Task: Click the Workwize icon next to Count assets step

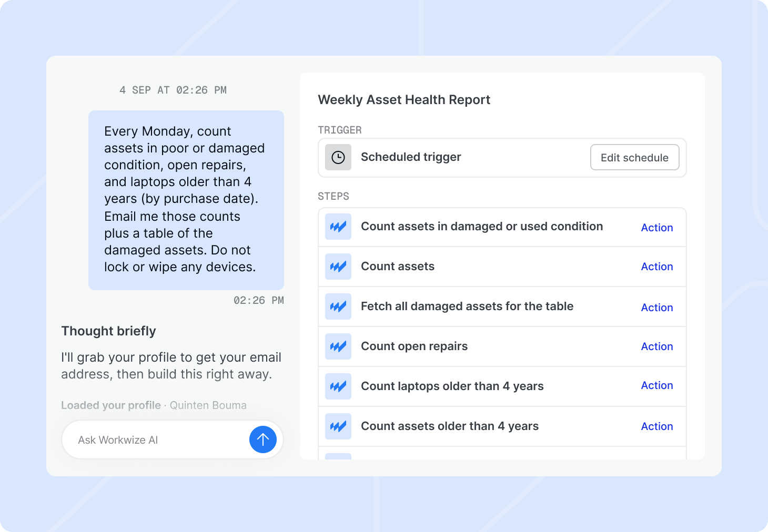Action: 338,267
